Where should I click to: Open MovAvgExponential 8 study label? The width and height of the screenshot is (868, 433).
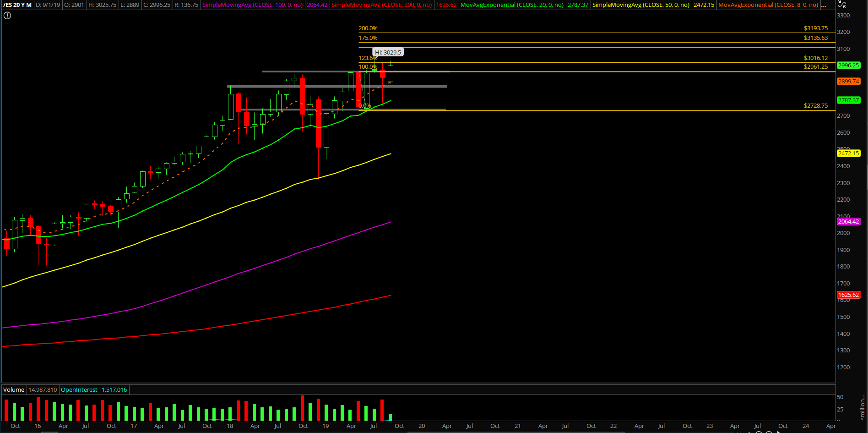768,5
